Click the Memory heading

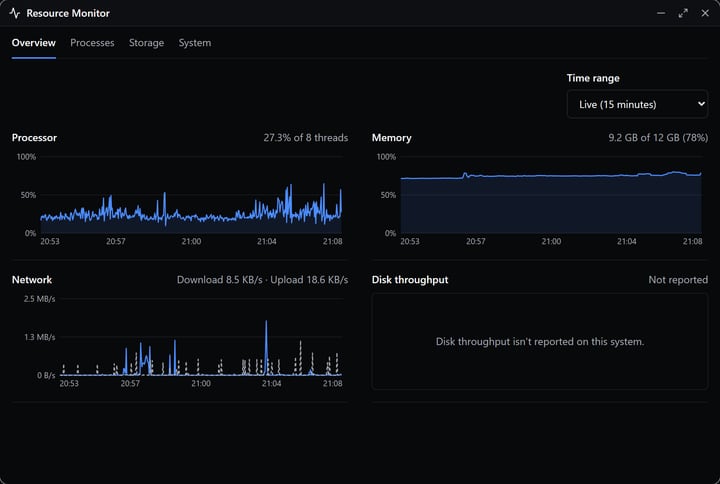tap(392, 138)
